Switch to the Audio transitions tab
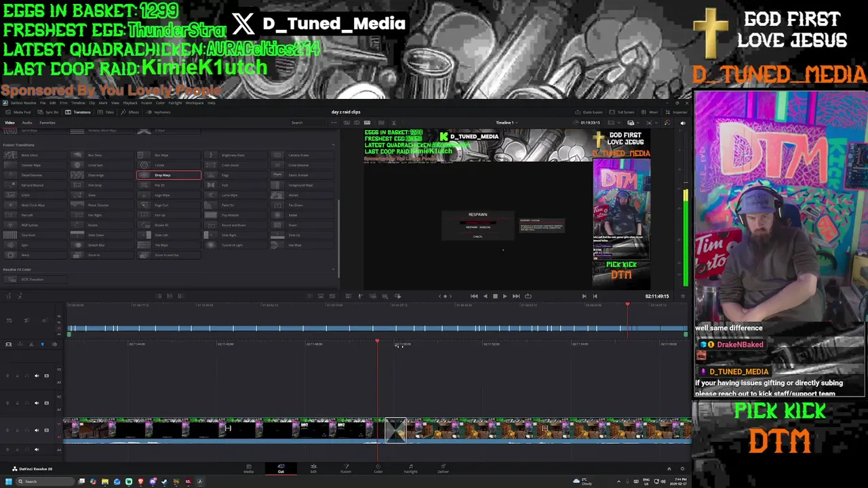Screen dimensions: 868x488 tap(27, 123)
